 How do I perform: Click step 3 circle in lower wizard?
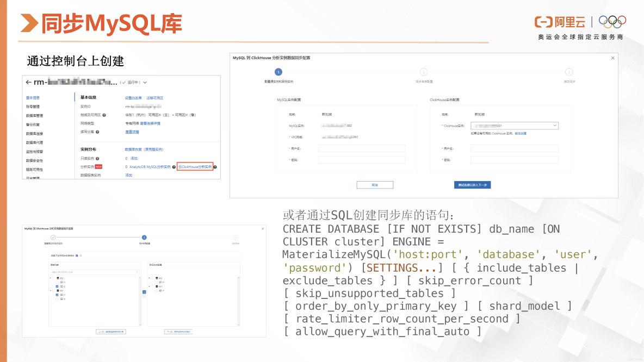pyautogui.click(x=236, y=237)
